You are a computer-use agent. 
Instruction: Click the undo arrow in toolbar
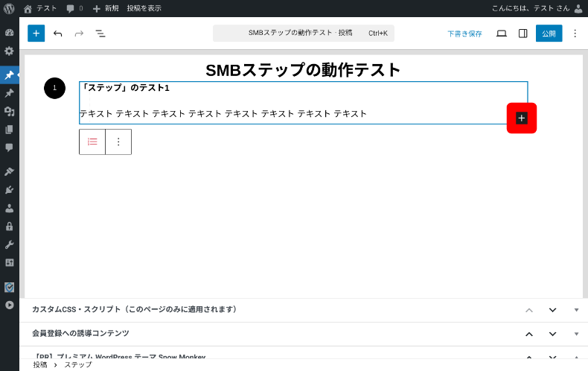pos(58,34)
